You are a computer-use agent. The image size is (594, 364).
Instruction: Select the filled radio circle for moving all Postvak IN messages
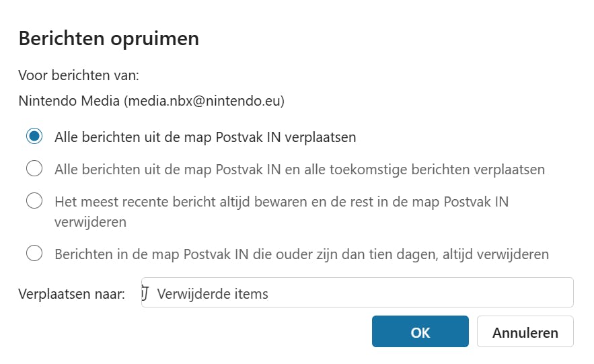(34, 137)
